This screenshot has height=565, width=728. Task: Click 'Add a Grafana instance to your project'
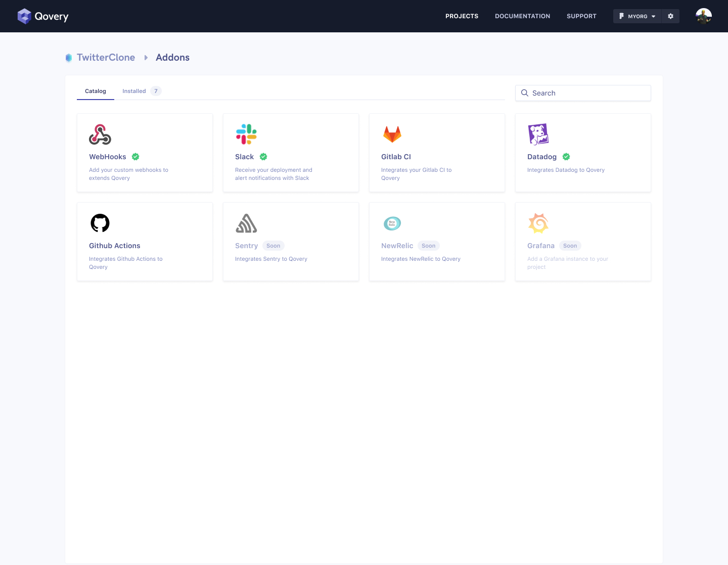click(568, 263)
